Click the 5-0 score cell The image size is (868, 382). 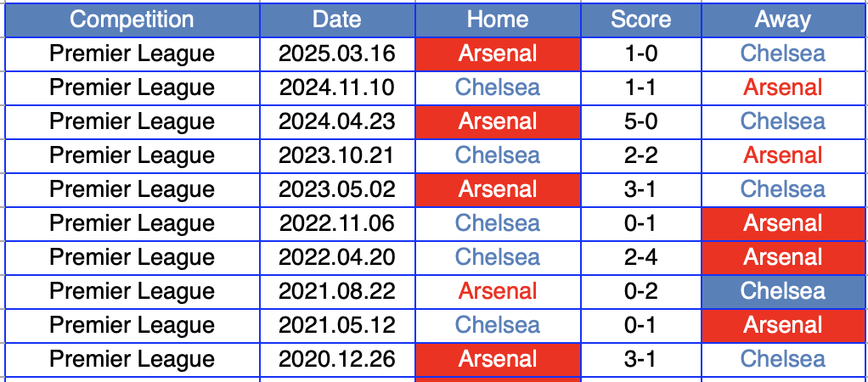pos(641,121)
